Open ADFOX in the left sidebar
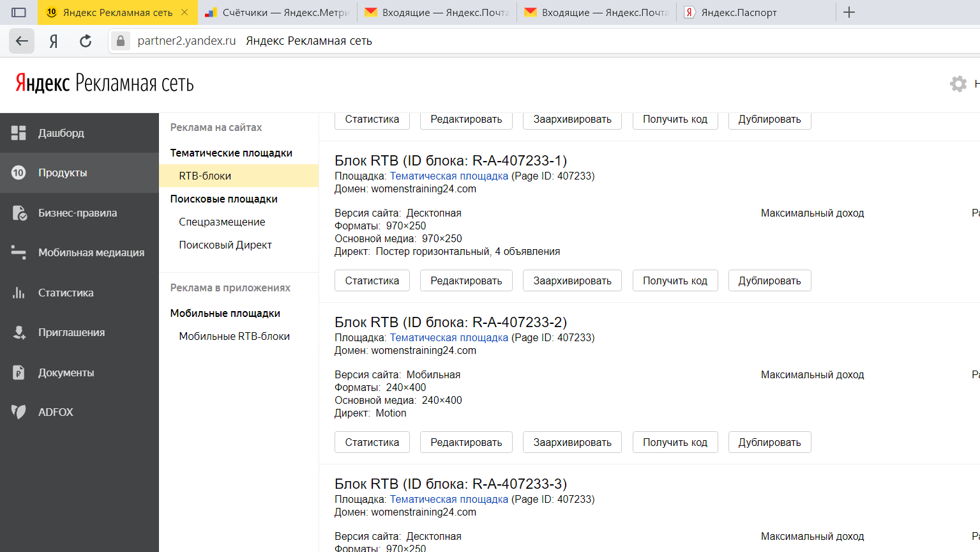Image resolution: width=980 pixels, height=552 pixels. [x=79, y=412]
